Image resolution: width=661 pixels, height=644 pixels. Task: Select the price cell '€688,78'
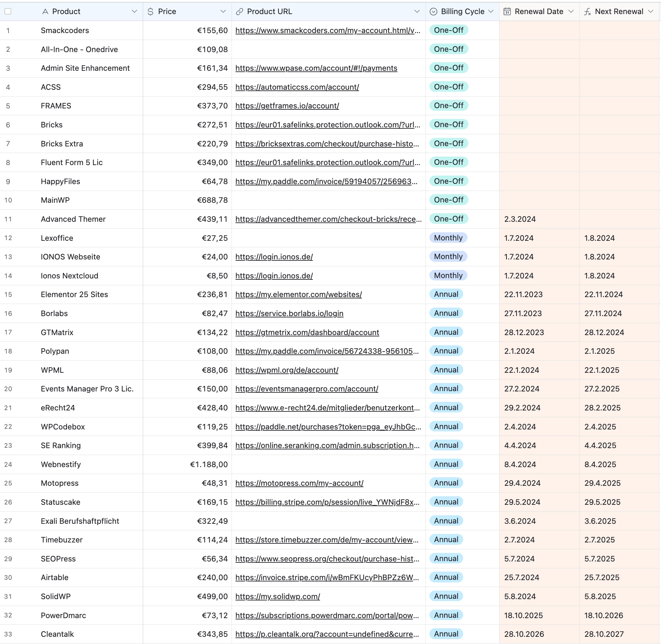(x=187, y=200)
